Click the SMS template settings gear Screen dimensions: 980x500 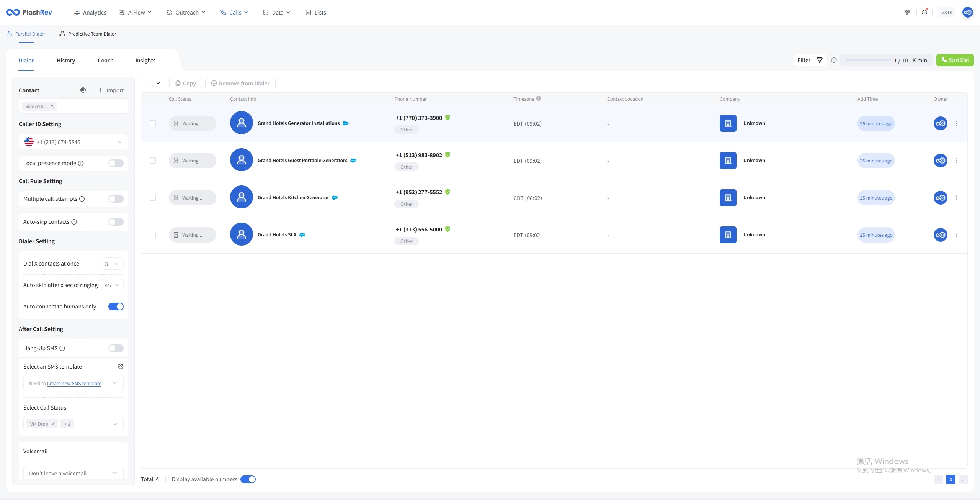click(x=121, y=366)
